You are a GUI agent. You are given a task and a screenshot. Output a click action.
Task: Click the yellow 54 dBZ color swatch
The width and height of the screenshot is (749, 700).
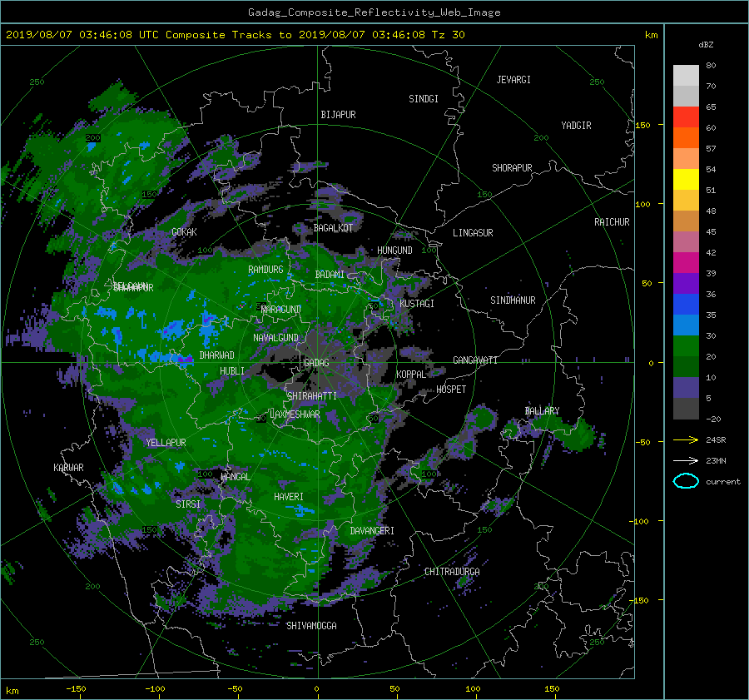pyautogui.click(x=686, y=179)
